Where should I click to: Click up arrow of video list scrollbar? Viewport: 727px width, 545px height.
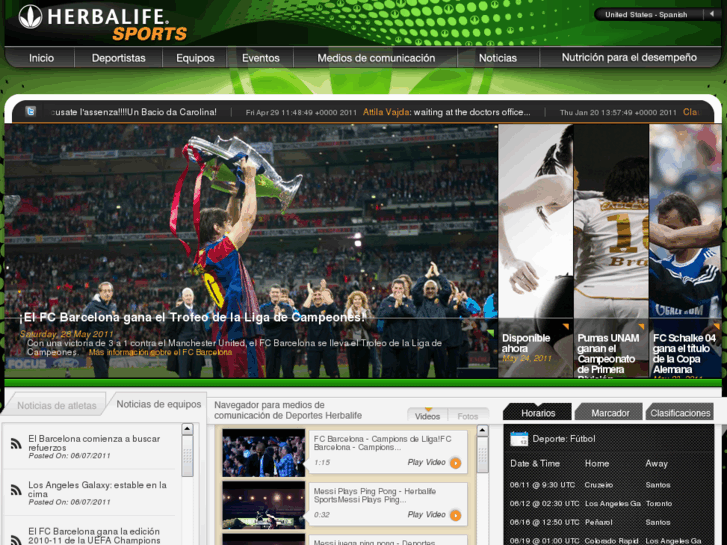pyautogui.click(x=482, y=431)
